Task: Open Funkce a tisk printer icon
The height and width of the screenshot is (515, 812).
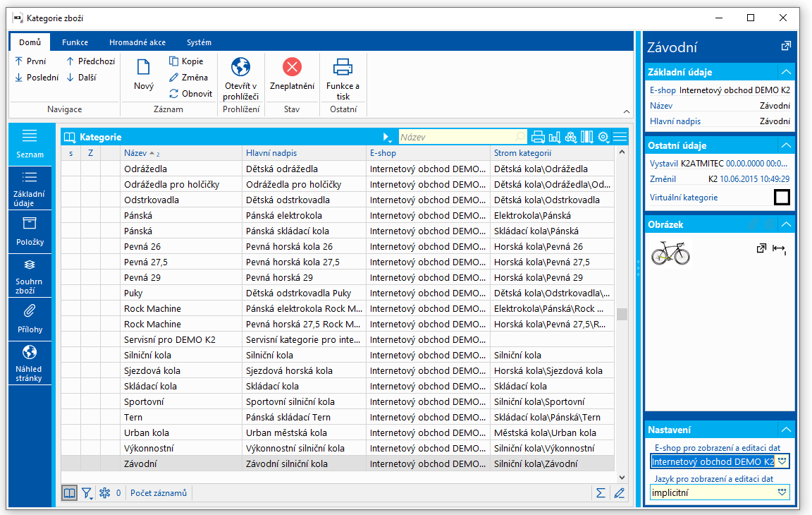Action: (343, 68)
